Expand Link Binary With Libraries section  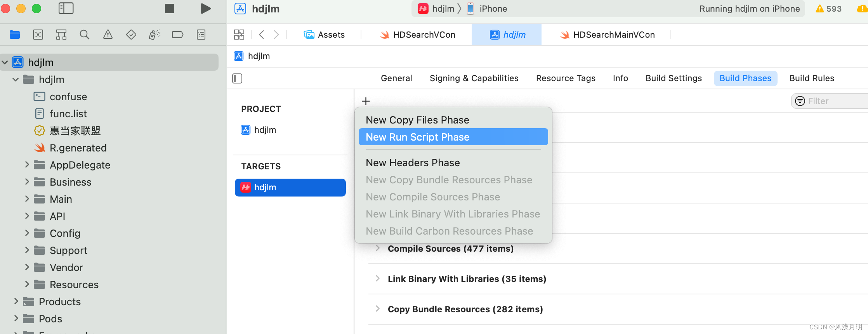pyautogui.click(x=377, y=278)
